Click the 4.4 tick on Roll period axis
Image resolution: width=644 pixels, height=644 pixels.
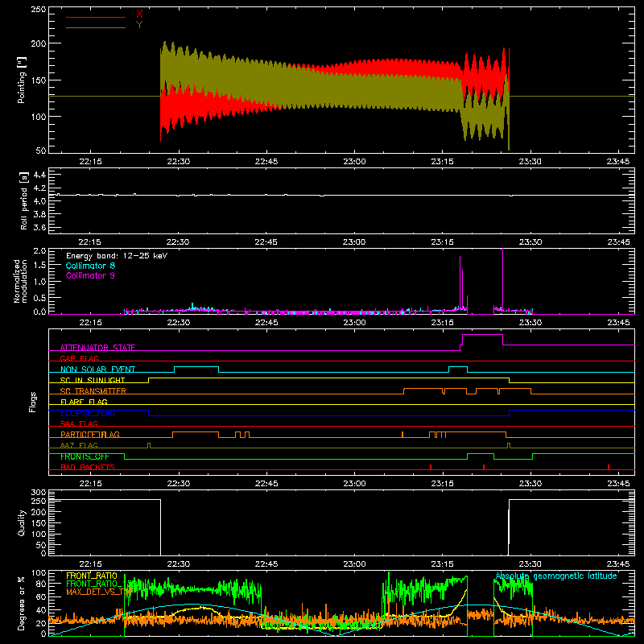pyautogui.click(x=39, y=175)
